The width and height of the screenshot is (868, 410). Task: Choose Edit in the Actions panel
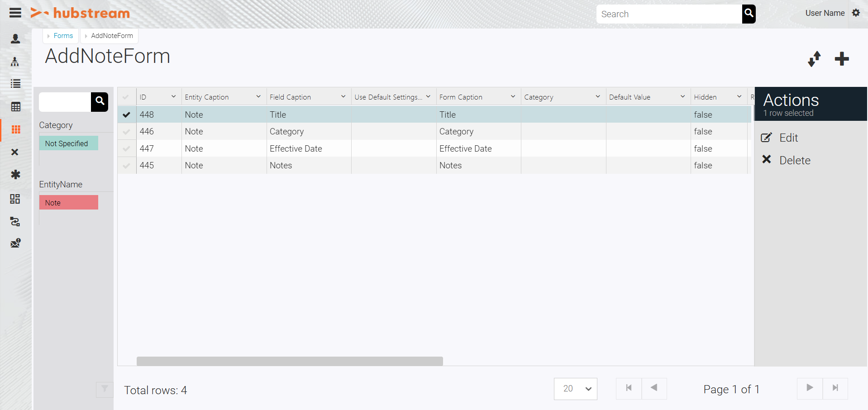pyautogui.click(x=788, y=138)
